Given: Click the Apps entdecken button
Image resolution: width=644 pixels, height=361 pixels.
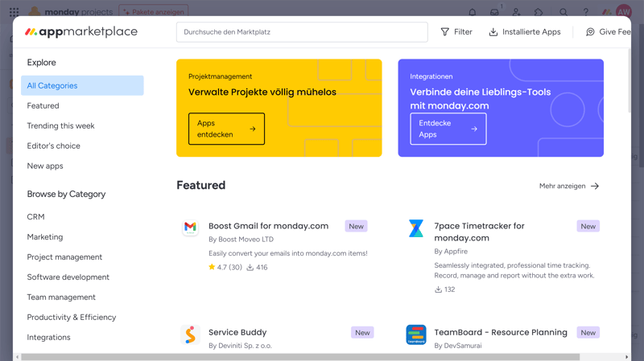Looking at the screenshot, I should [226, 129].
